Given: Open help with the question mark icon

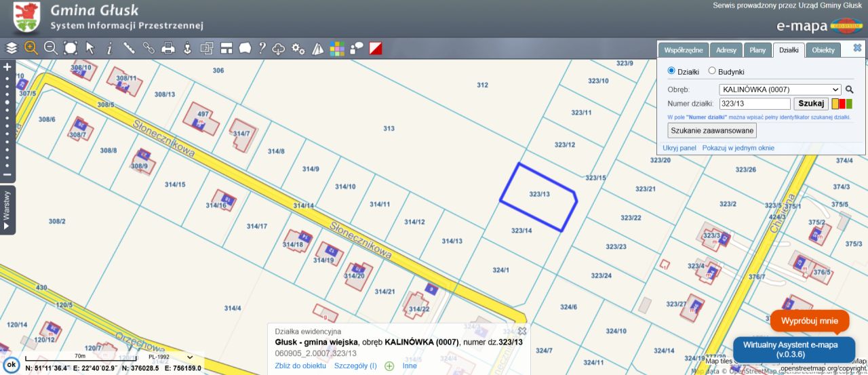Looking at the screenshot, I should coord(262,48).
